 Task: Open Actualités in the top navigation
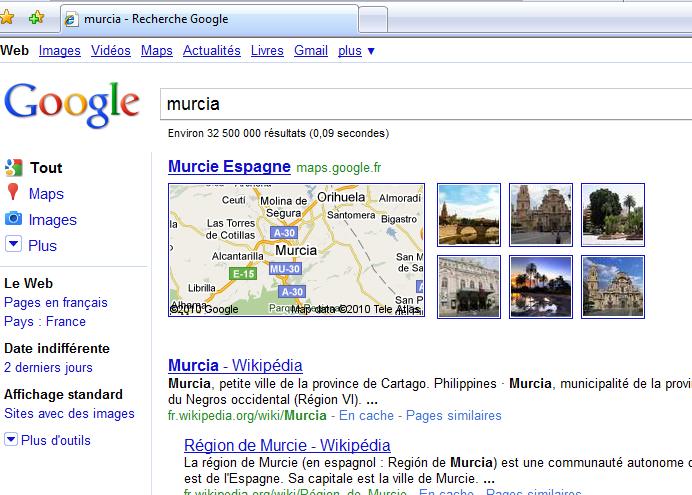point(211,51)
